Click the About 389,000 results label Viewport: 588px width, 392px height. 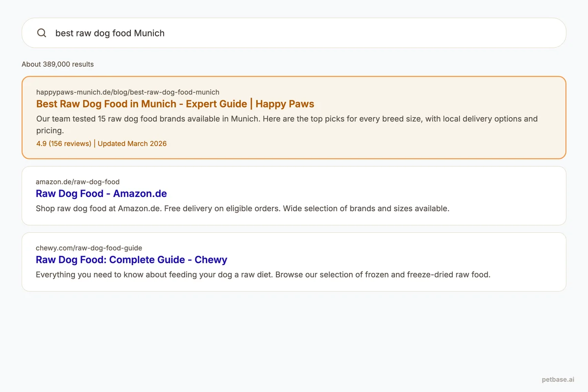[57, 64]
